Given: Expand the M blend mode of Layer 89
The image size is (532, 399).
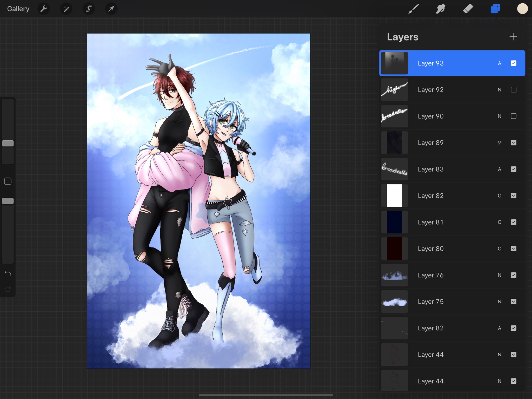Looking at the screenshot, I should (x=499, y=143).
